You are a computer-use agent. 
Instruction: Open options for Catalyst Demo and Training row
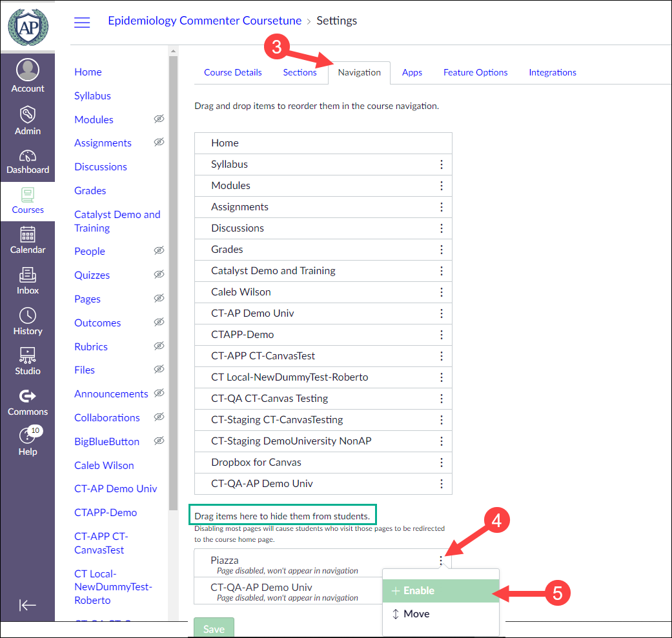click(442, 271)
